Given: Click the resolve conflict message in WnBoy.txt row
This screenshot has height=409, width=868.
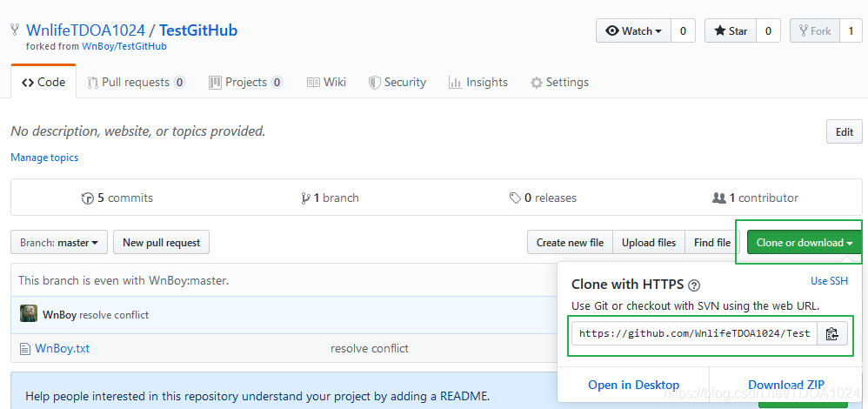Looking at the screenshot, I should pos(370,349).
